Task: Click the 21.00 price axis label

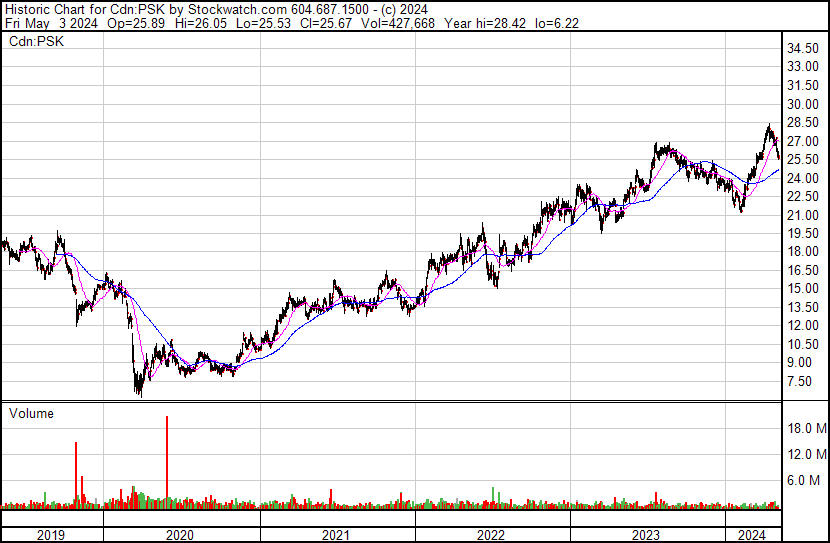Action: (x=803, y=215)
